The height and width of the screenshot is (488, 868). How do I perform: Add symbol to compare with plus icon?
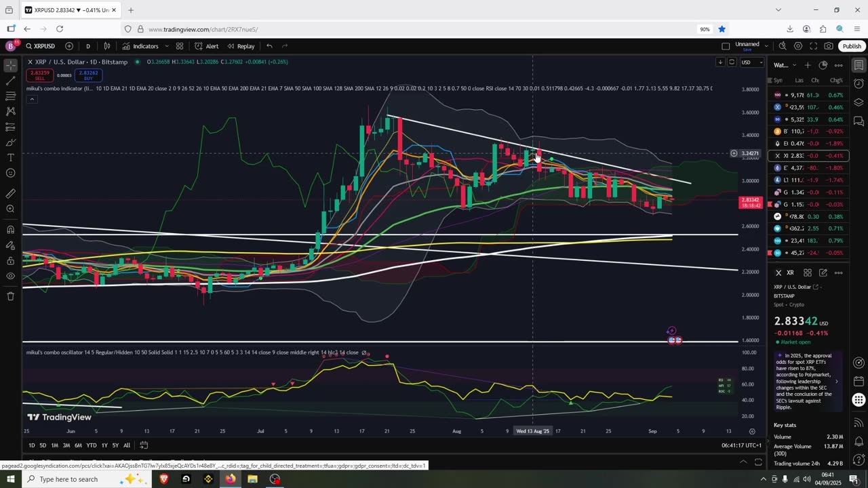tap(69, 46)
